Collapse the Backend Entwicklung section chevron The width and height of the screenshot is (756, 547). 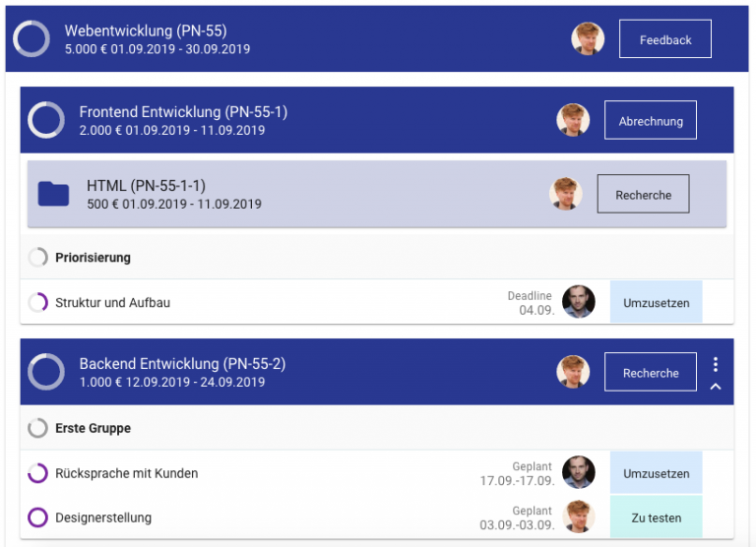click(716, 387)
